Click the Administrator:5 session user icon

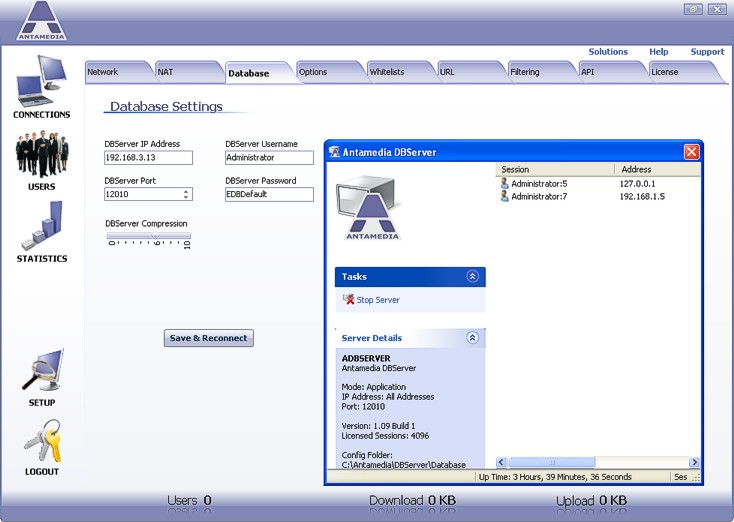504,184
